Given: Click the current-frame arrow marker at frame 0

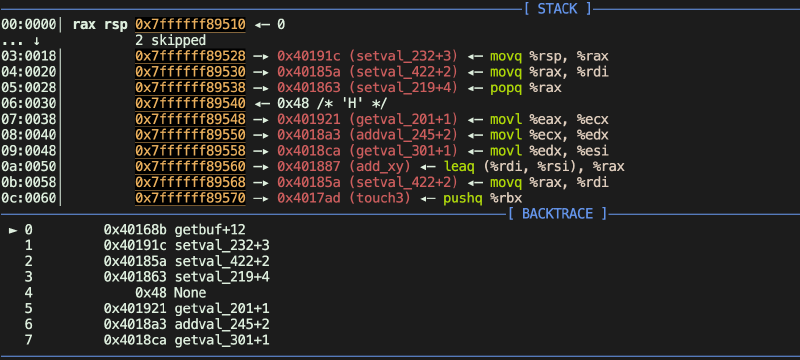Looking at the screenshot, I should pos(14,230).
